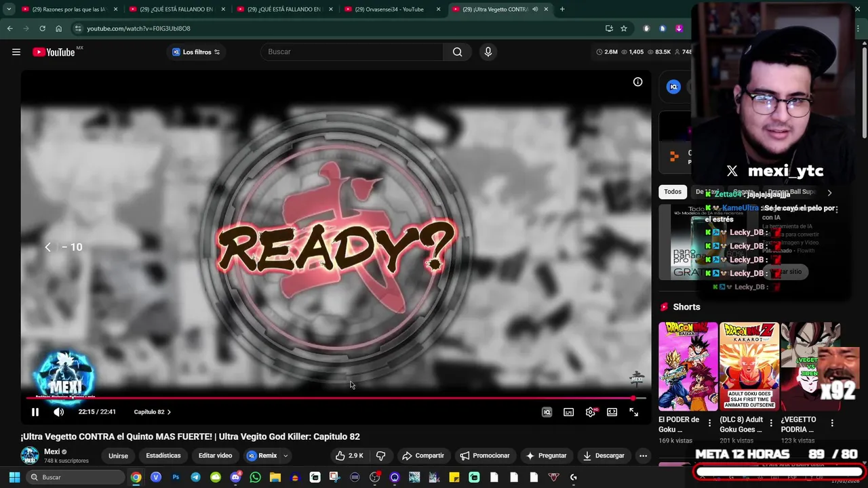Open the Dragon Ball Daima short thumbnail

click(688, 367)
